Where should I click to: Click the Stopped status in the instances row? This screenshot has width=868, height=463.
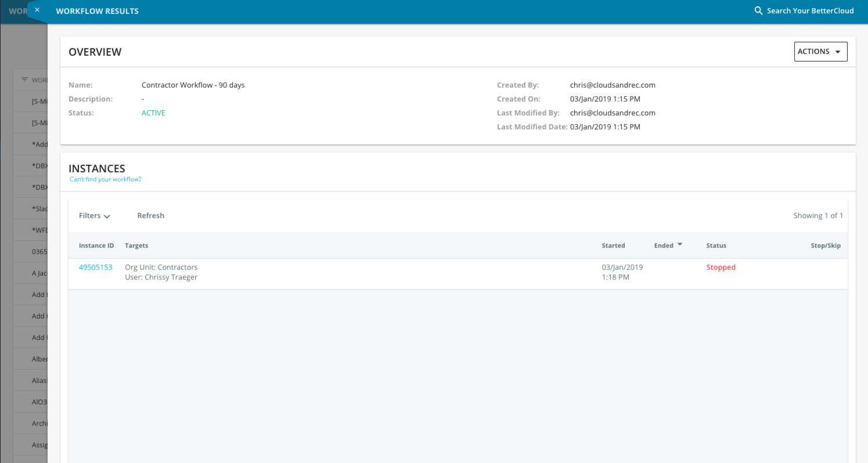point(721,267)
